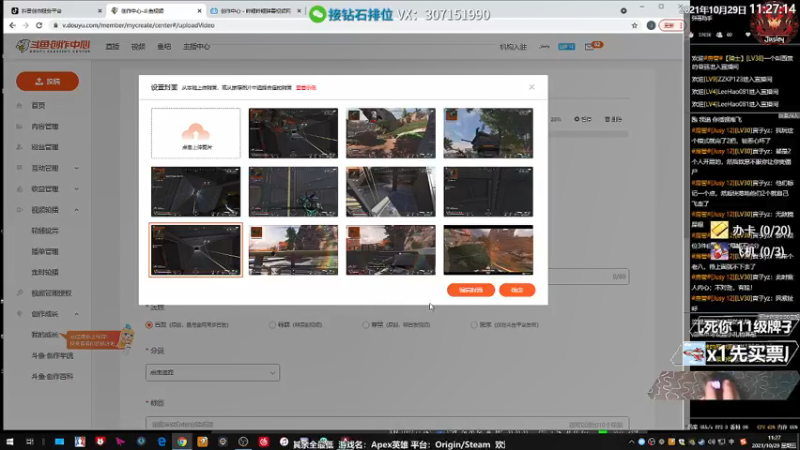
Task: Open the Windows Start menu
Action: tap(10, 442)
